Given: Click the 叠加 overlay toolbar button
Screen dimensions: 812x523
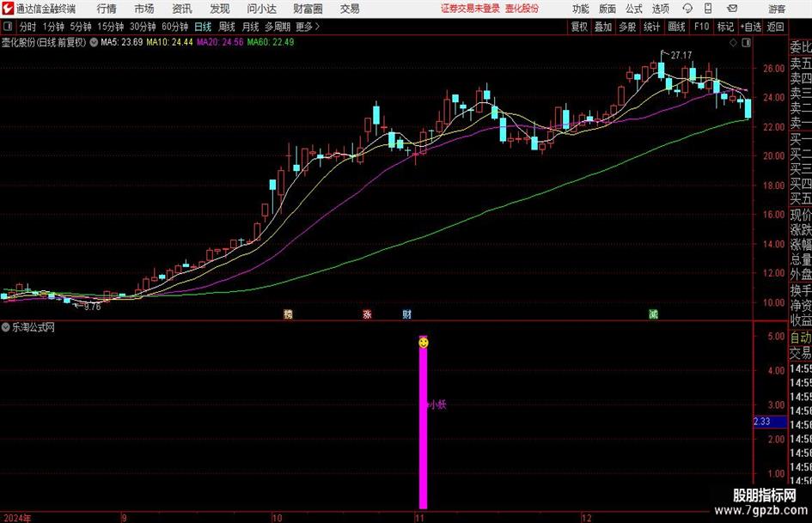Looking at the screenshot, I should click(x=603, y=27).
